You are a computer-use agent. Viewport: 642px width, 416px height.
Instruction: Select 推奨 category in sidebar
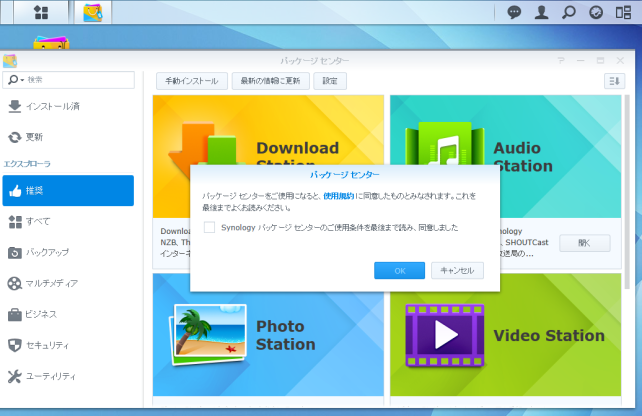click(x=68, y=190)
